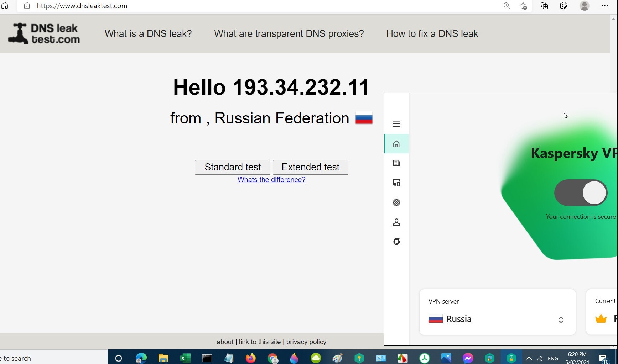This screenshot has width=618, height=364.
Task: Open the 'What is a DNS leak?' page
Action: pos(148,34)
